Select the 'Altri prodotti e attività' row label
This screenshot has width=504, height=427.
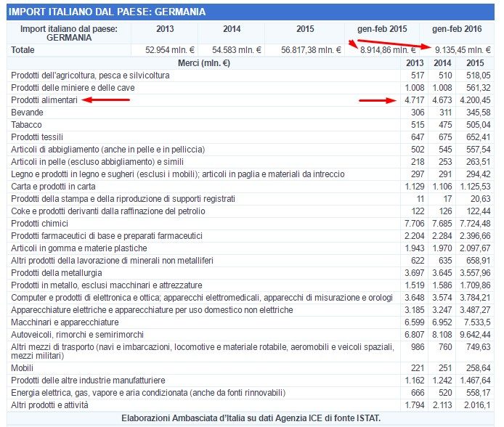[49, 405]
